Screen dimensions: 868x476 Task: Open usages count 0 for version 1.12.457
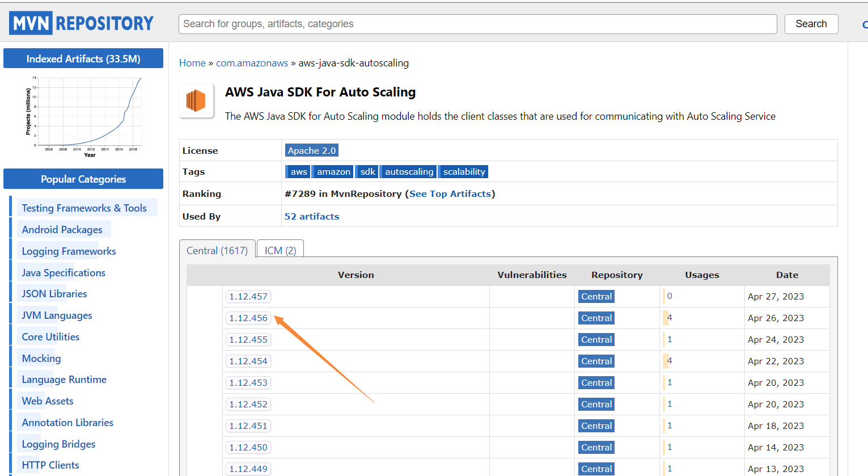point(670,296)
